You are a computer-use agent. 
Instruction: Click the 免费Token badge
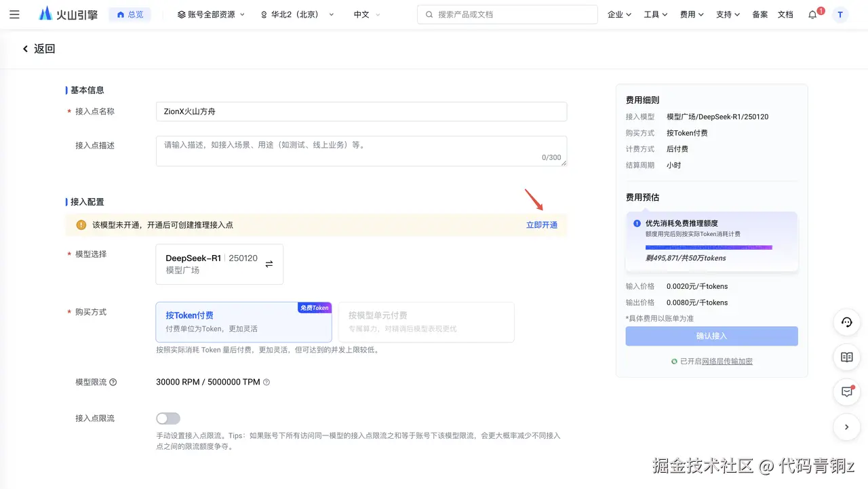[315, 308]
